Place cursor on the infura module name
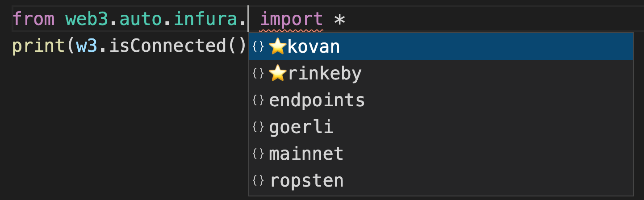Viewport: 644px width, 200px height. [213, 19]
